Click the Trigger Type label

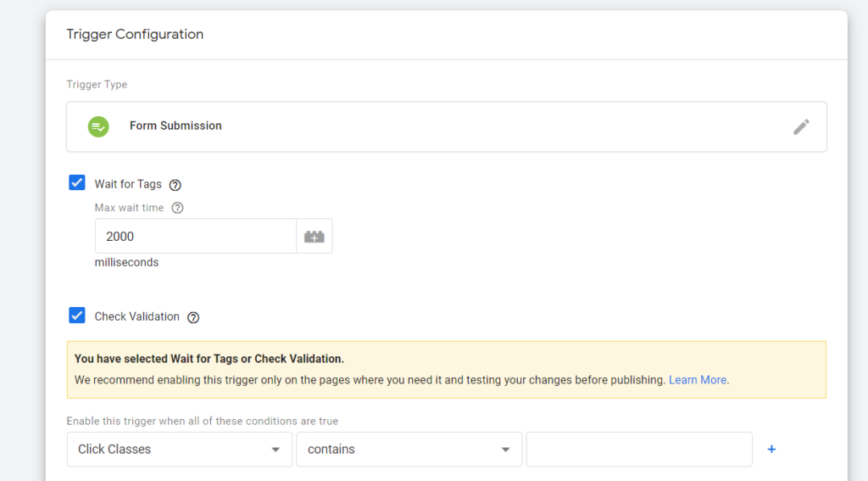97,85
